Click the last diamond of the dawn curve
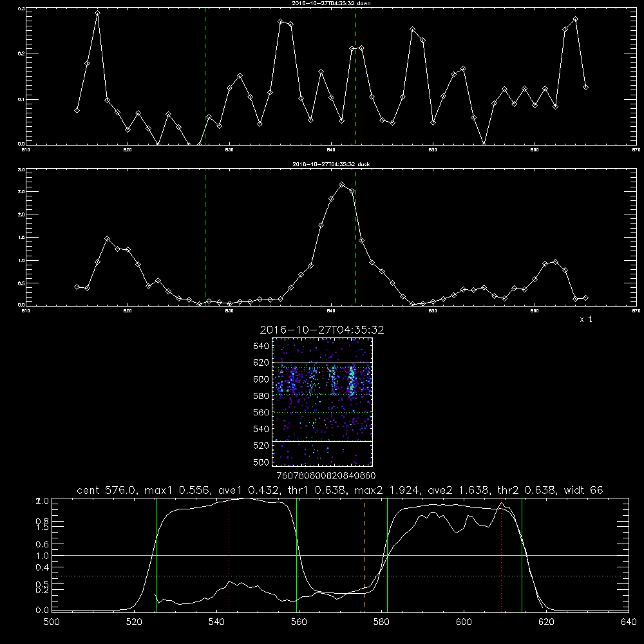The width and height of the screenshot is (644, 644). [x=585, y=87]
